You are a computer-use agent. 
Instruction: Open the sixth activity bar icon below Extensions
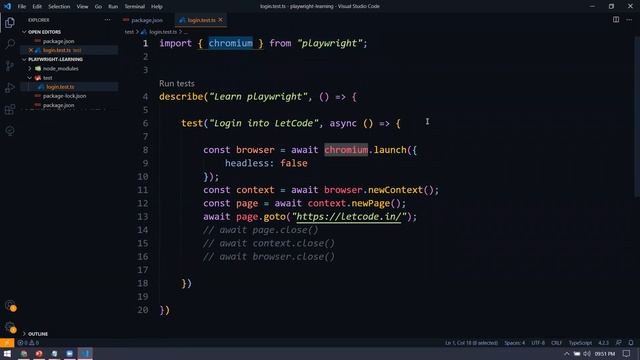(10, 131)
